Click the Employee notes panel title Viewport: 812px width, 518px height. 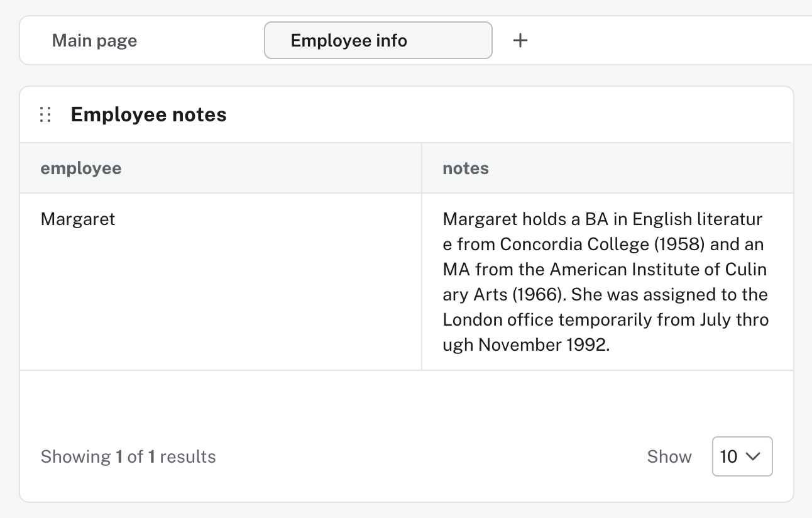[148, 114]
